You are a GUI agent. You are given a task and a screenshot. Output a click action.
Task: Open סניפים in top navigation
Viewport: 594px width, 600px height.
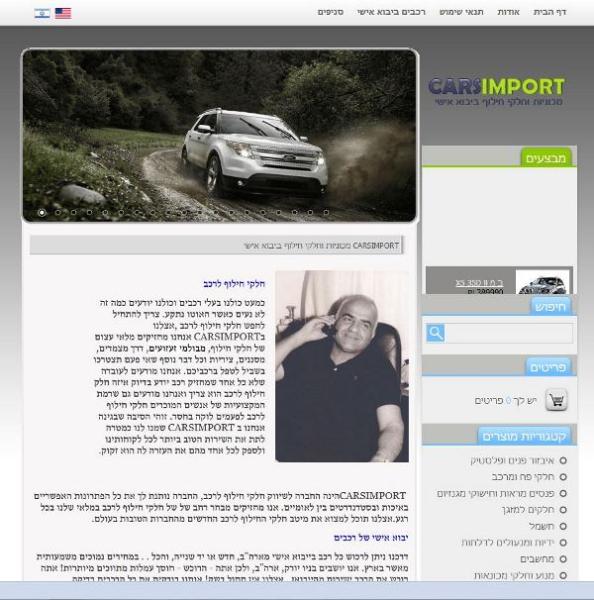330,12
